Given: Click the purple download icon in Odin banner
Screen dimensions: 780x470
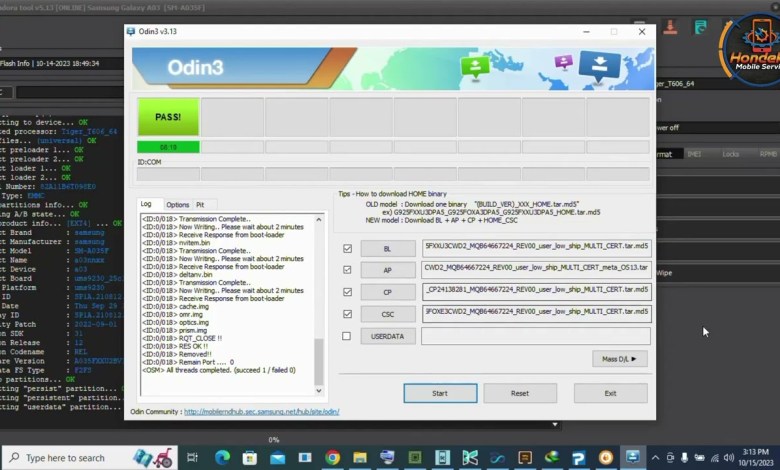Looking at the screenshot, I should (563, 62).
